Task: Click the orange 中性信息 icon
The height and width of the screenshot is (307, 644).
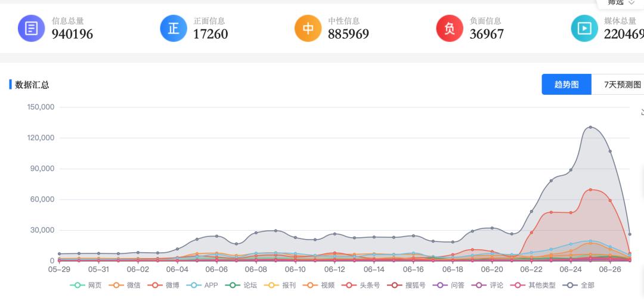Action: [x=308, y=28]
